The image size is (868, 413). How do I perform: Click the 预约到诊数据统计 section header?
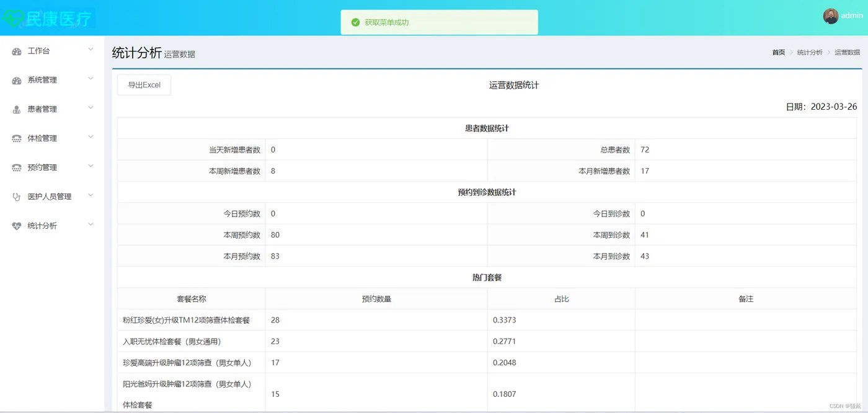click(x=487, y=192)
